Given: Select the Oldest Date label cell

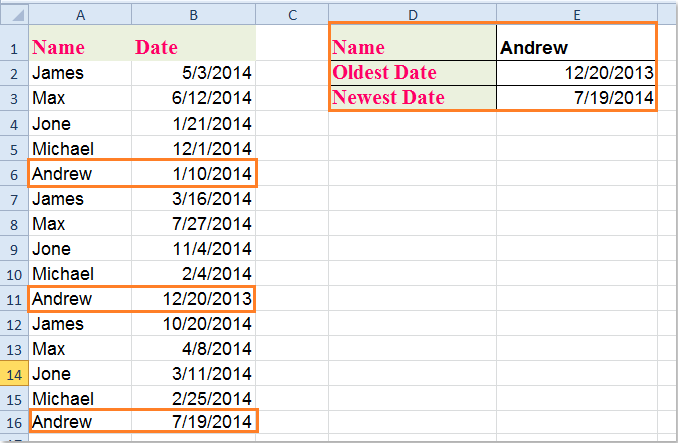Looking at the screenshot, I should (x=412, y=73).
